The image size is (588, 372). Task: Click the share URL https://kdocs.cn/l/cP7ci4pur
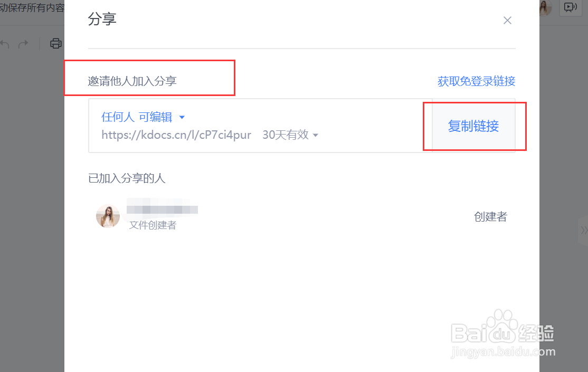pos(176,135)
